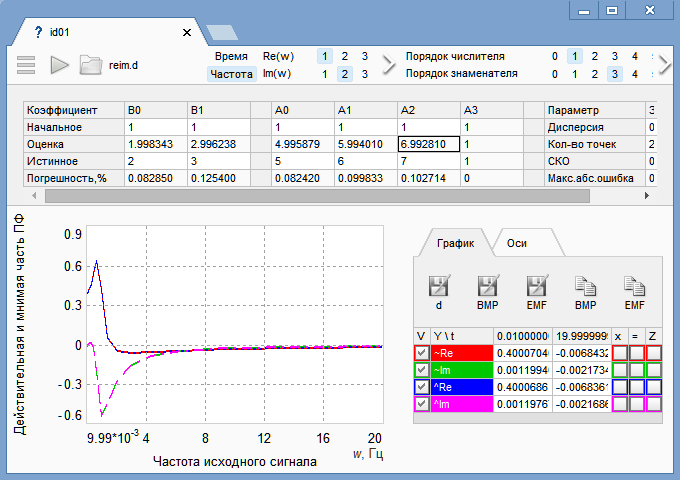Select B0 estimate cell 1.998343

tap(156, 144)
